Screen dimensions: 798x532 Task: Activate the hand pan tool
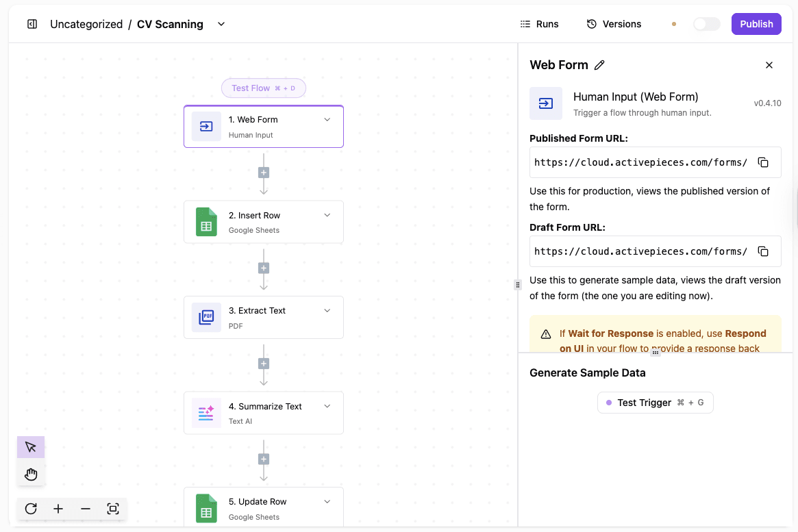(30, 473)
